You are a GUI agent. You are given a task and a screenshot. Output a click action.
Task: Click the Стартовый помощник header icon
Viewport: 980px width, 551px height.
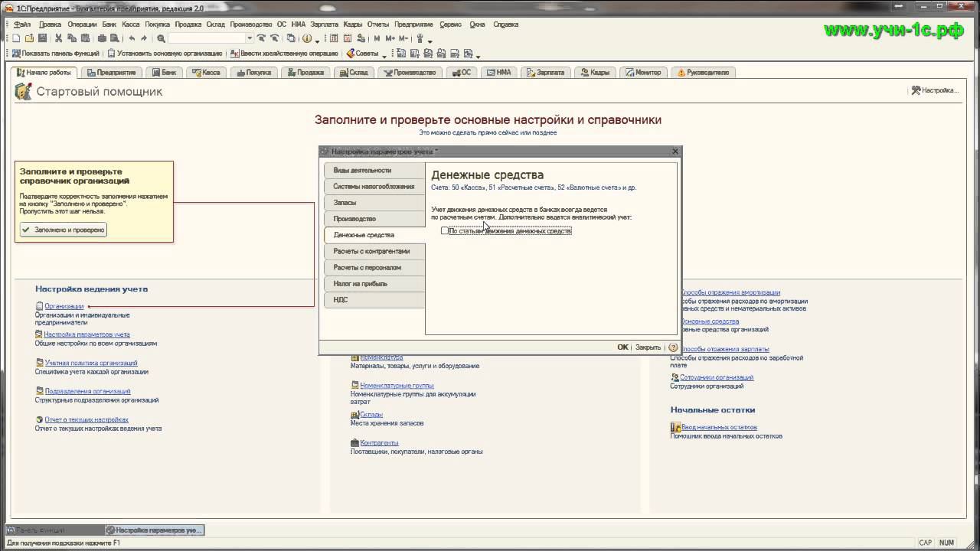tap(23, 92)
